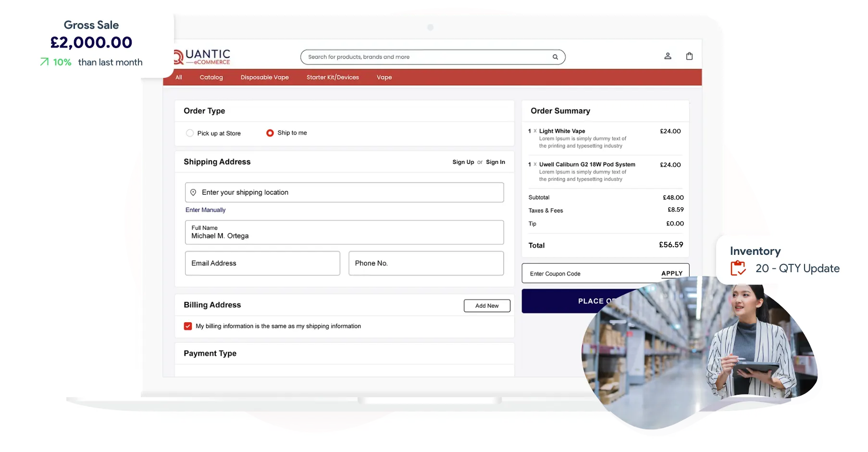Uncheck billing same as shipping checkbox
The width and height of the screenshot is (868, 452).
click(188, 326)
